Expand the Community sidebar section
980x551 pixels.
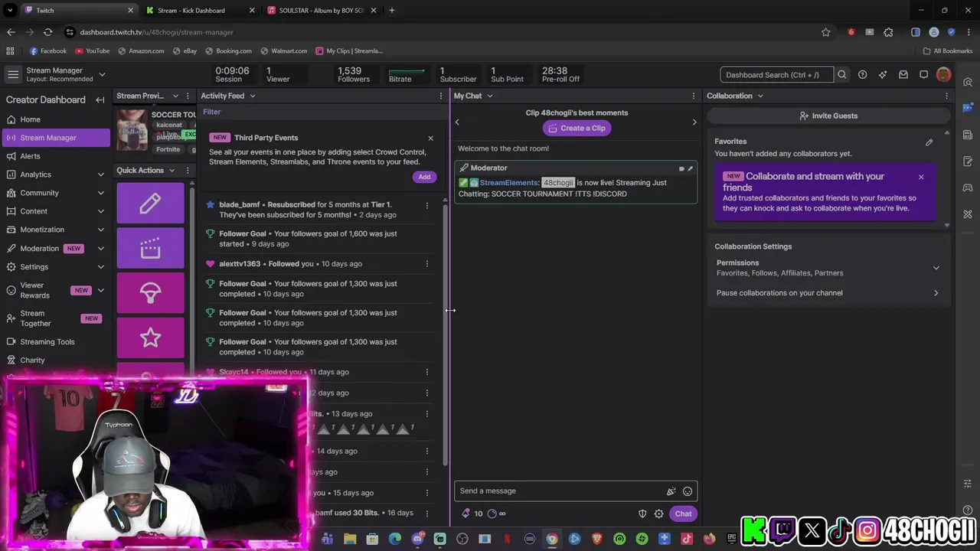point(100,193)
